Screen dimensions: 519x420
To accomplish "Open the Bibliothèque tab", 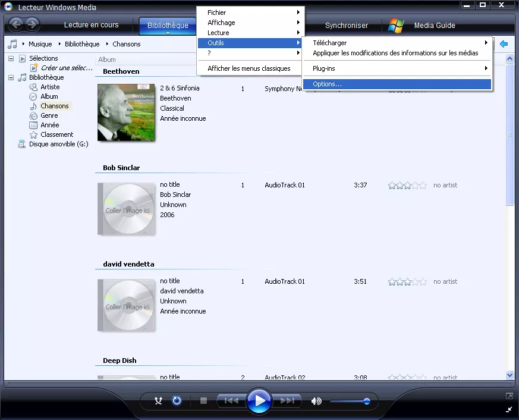I will pos(168,25).
